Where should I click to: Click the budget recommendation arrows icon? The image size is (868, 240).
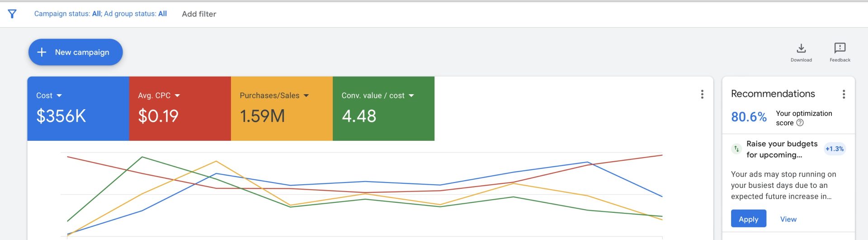[x=736, y=149]
